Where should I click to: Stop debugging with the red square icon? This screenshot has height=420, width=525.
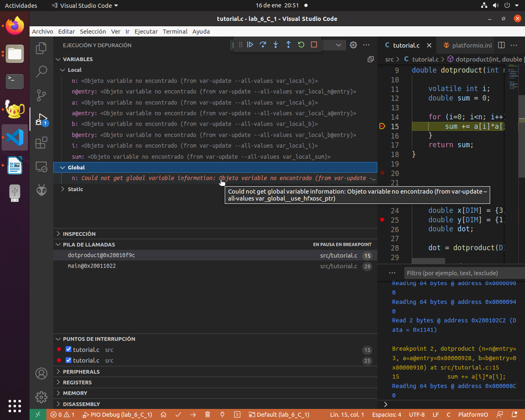314,45
